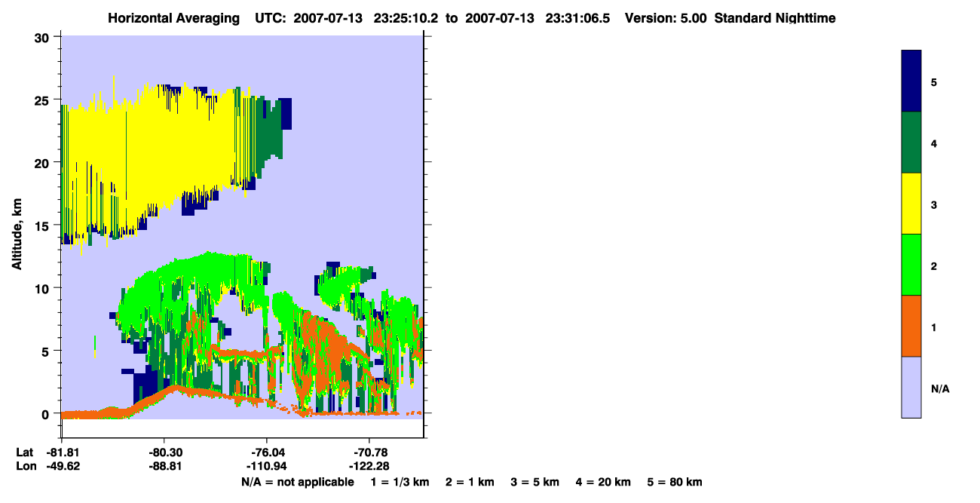Screen dimensions: 980x503
Task: Click the '4 = 20 km' legend entry
Action: click(x=603, y=482)
